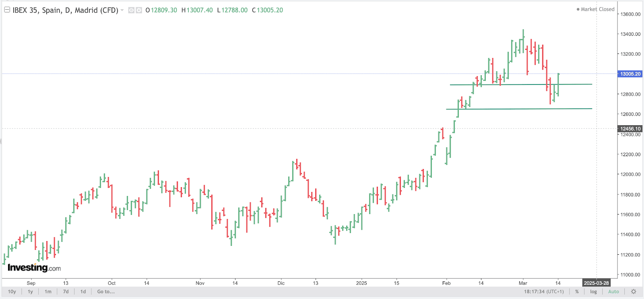Click the 2025 label on time axis
The image size is (644, 299).
click(x=361, y=283)
